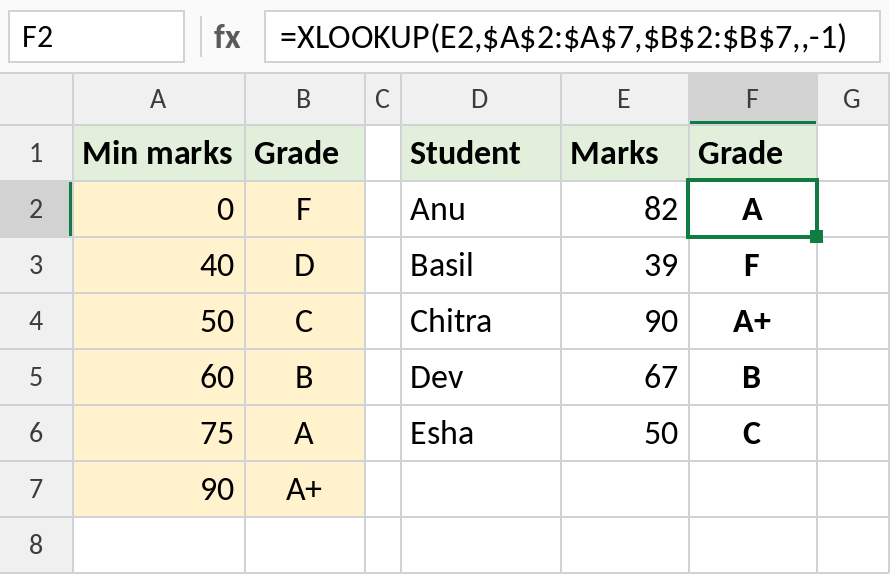The image size is (890, 574).
Task: Select Esha's grade cell showing C
Action: [x=753, y=433]
